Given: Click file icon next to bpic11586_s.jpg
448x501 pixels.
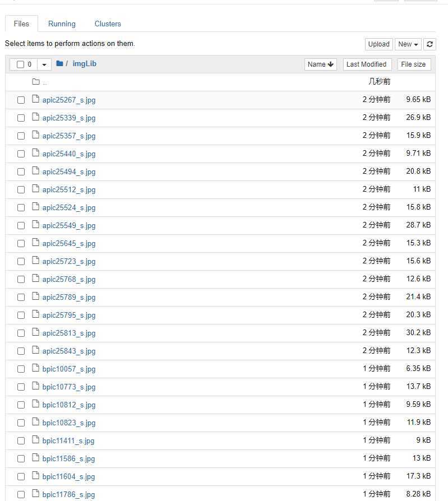Looking at the screenshot, I should click(x=35, y=457).
